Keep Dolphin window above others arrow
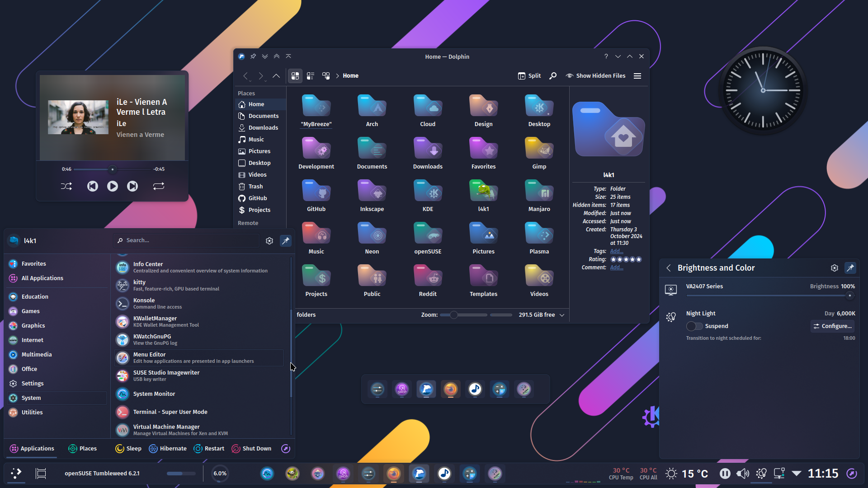 click(277, 56)
